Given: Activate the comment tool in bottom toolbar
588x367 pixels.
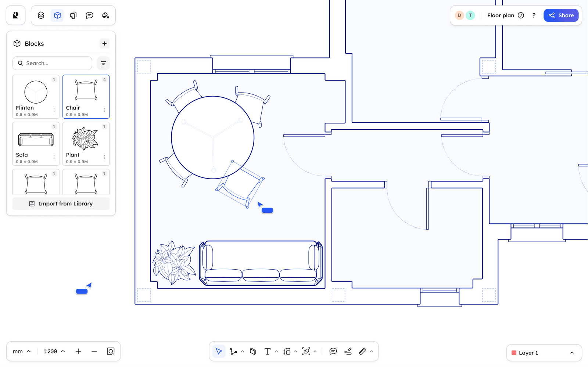Looking at the screenshot, I should [333, 351].
